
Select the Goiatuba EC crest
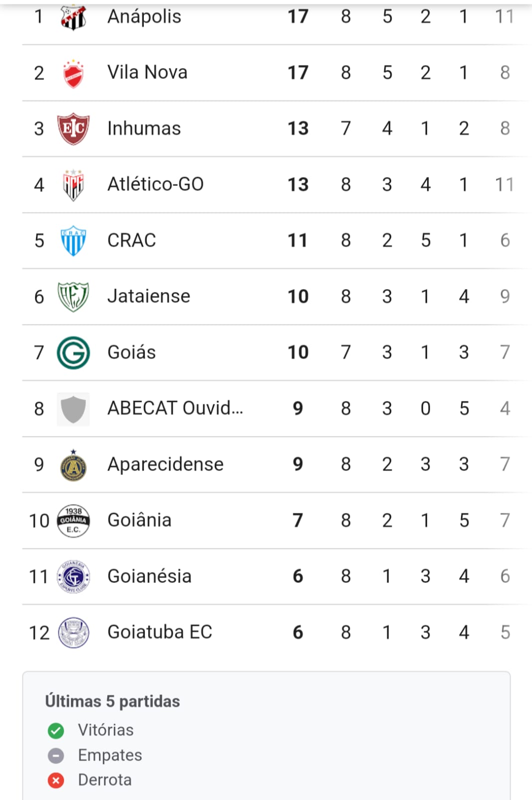coord(73,632)
